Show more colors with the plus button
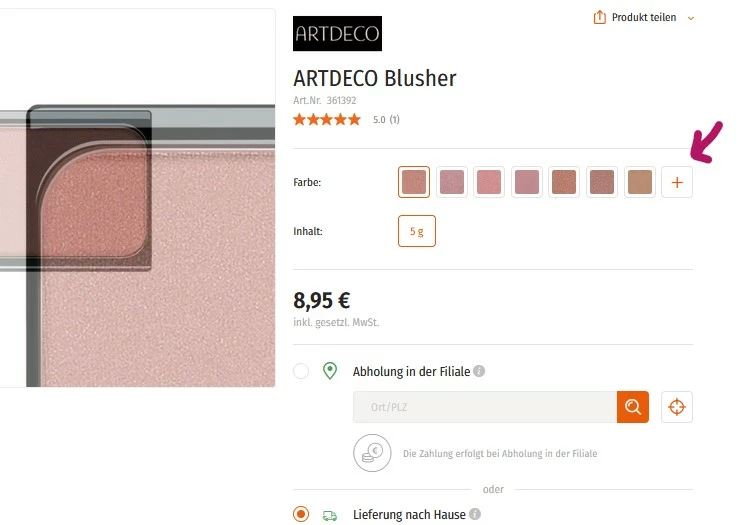Viewport: 755px width, 525px height. click(677, 182)
